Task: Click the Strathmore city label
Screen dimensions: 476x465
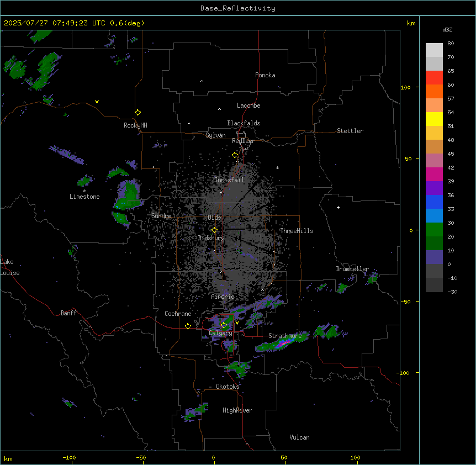Action: coord(285,336)
